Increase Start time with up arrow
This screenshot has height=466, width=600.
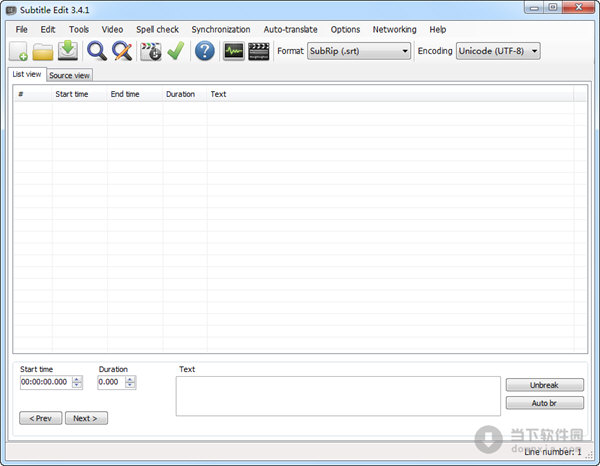tap(77, 379)
